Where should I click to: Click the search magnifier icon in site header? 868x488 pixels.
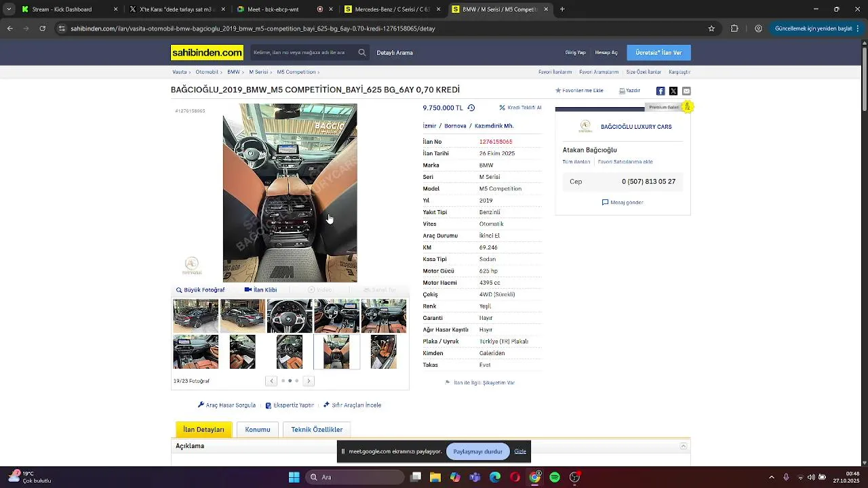[362, 52]
